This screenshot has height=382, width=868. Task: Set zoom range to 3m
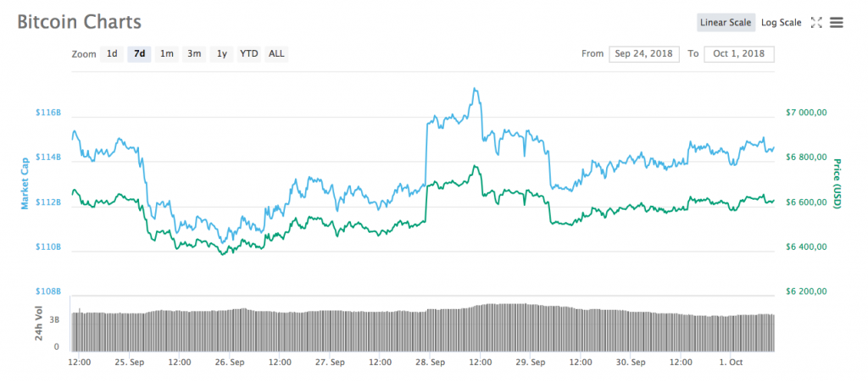click(194, 53)
